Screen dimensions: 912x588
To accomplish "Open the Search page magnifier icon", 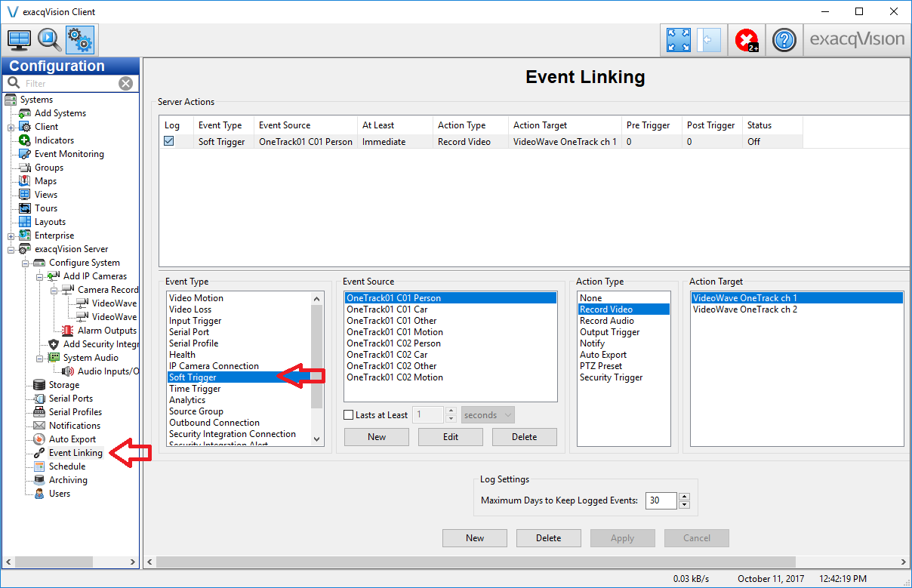I will point(49,39).
